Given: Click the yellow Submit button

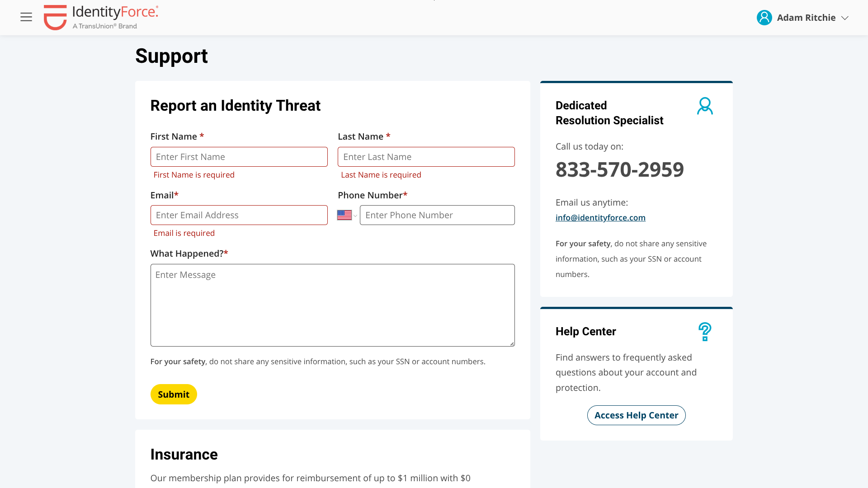Looking at the screenshot, I should [x=174, y=394].
